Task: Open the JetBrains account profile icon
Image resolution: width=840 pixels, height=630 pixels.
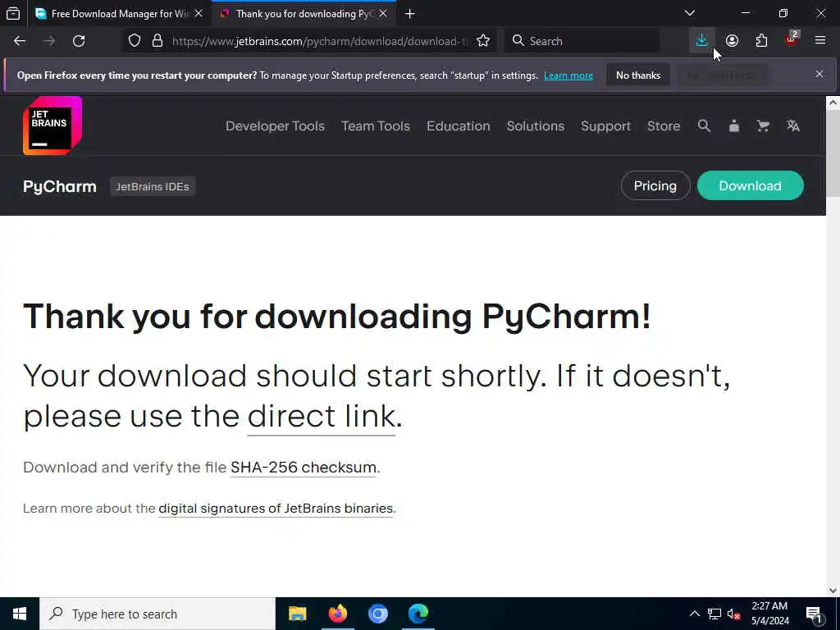Action: pos(734,126)
